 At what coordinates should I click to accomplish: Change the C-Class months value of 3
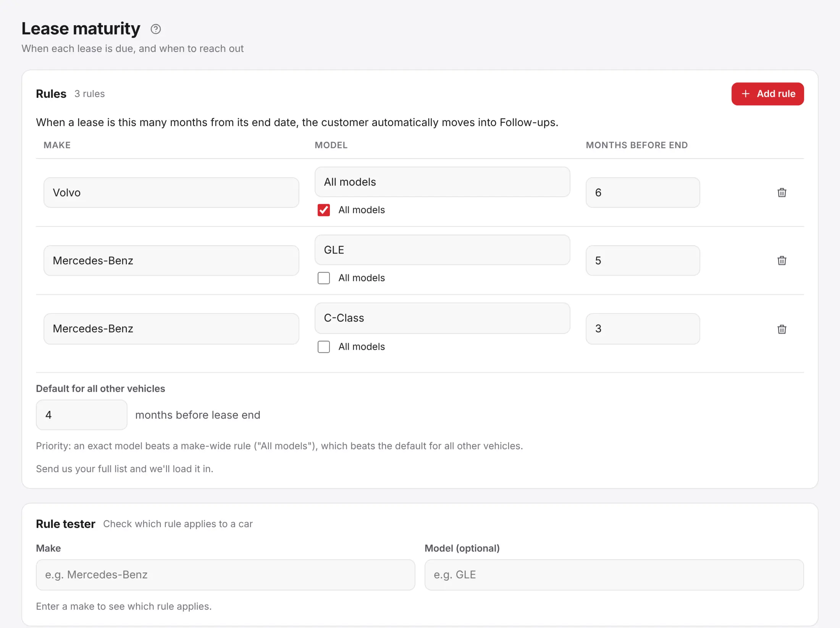coord(643,329)
